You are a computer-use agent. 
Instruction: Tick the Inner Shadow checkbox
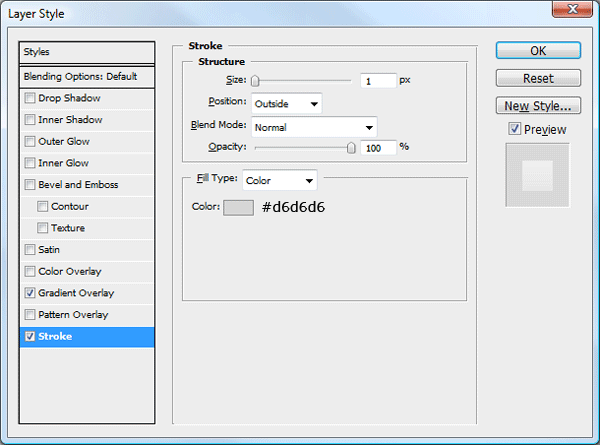tap(30, 120)
